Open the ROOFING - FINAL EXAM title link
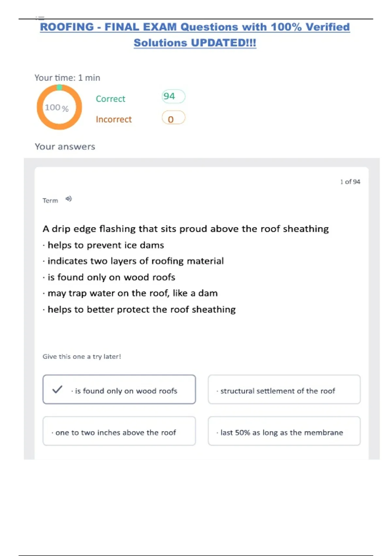392x556 pixels. pyautogui.click(x=195, y=27)
